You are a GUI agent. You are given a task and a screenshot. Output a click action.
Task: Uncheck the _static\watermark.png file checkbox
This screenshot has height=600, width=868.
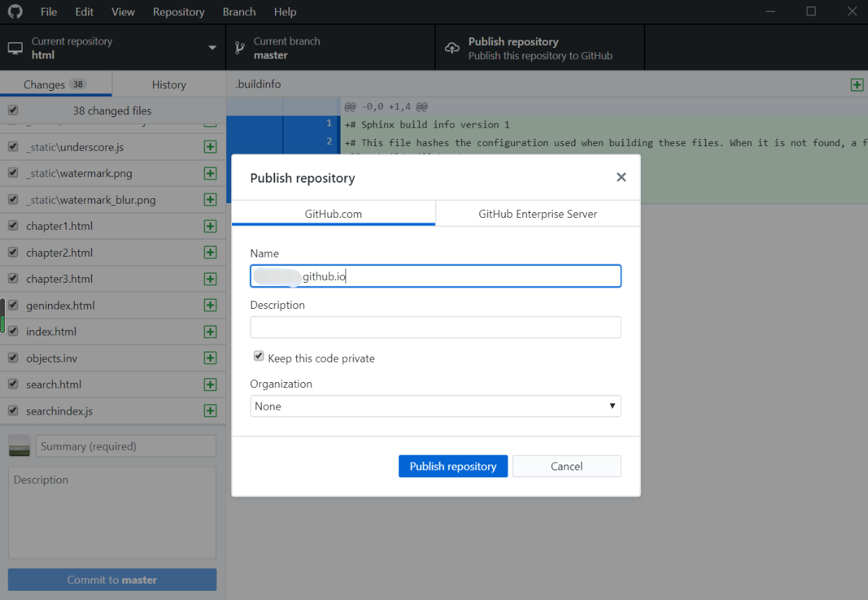click(13, 173)
